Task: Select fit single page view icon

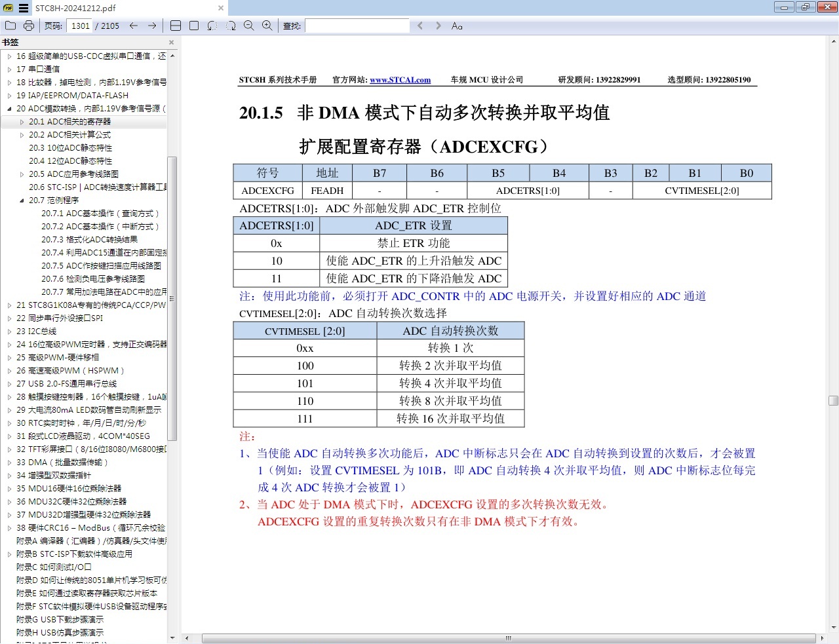Action: coord(194,26)
